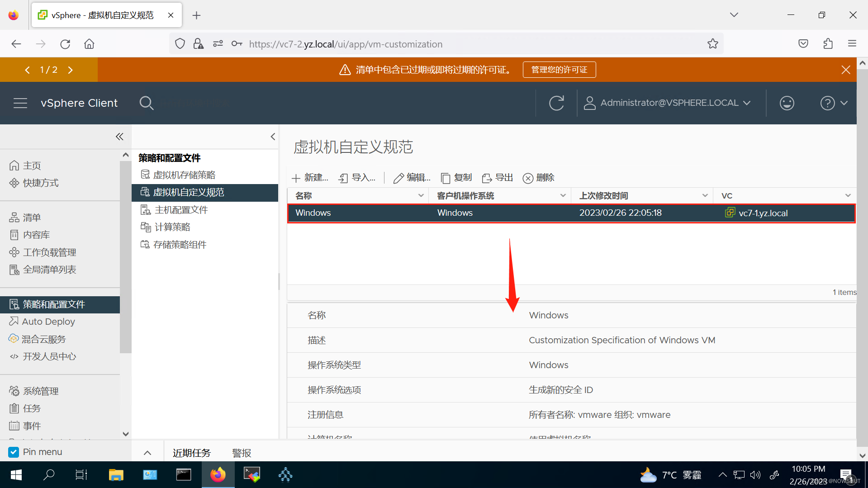Click Duplicate specification toolbar button
Screen dimensions: 868x488
pyautogui.click(x=456, y=178)
